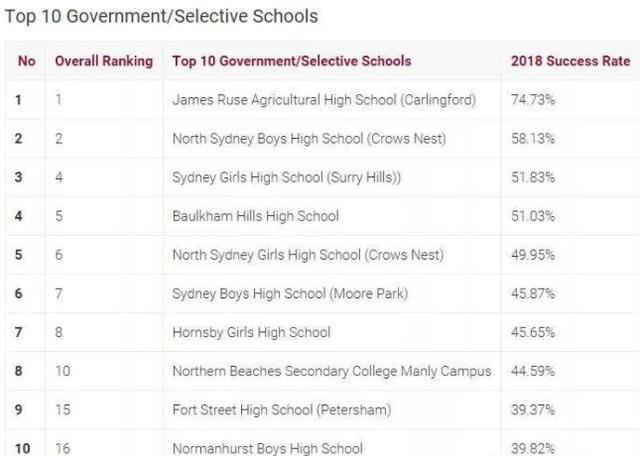Select the "Top 10 Government/Selective Schools" column header
This screenshot has width=640, height=456.
(x=291, y=61)
